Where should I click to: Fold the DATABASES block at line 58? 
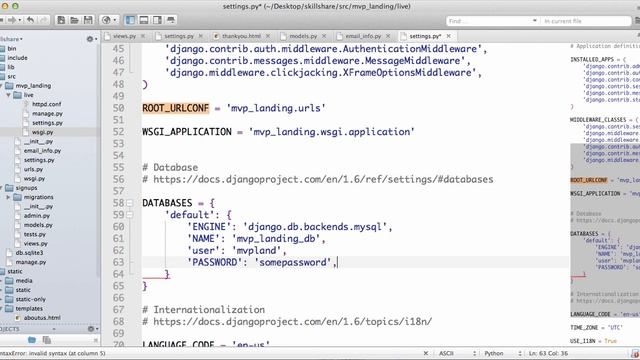[129, 203]
